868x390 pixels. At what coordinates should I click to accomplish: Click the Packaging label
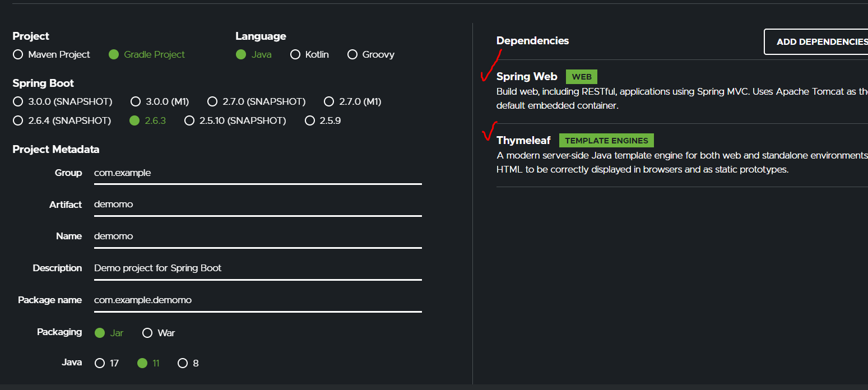(59, 332)
